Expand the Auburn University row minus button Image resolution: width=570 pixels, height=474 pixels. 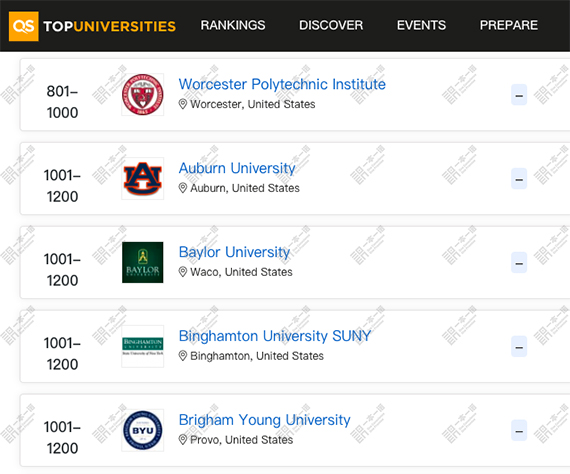point(519,179)
